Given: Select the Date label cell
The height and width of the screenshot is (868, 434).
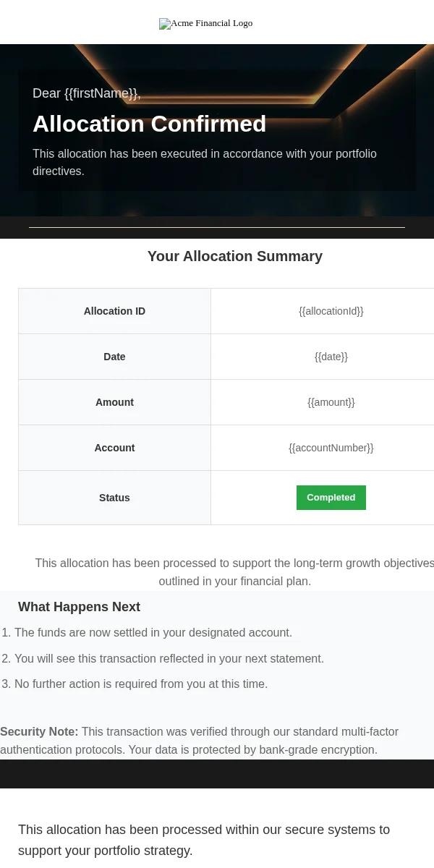Looking at the screenshot, I should [114, 357].
